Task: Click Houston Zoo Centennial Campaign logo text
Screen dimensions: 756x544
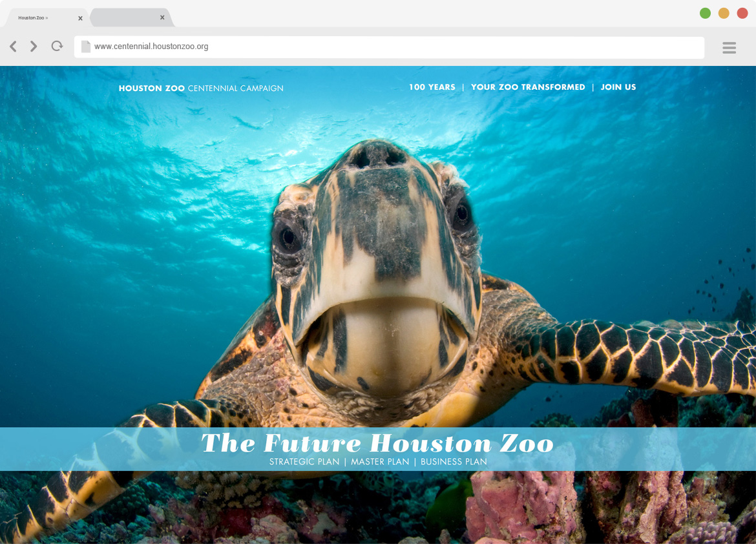Action: coord(201,89)
